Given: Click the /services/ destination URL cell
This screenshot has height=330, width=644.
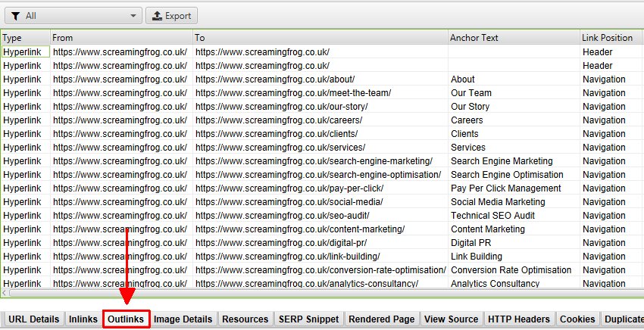Looking at the screenshot, I should click(320, 148).
